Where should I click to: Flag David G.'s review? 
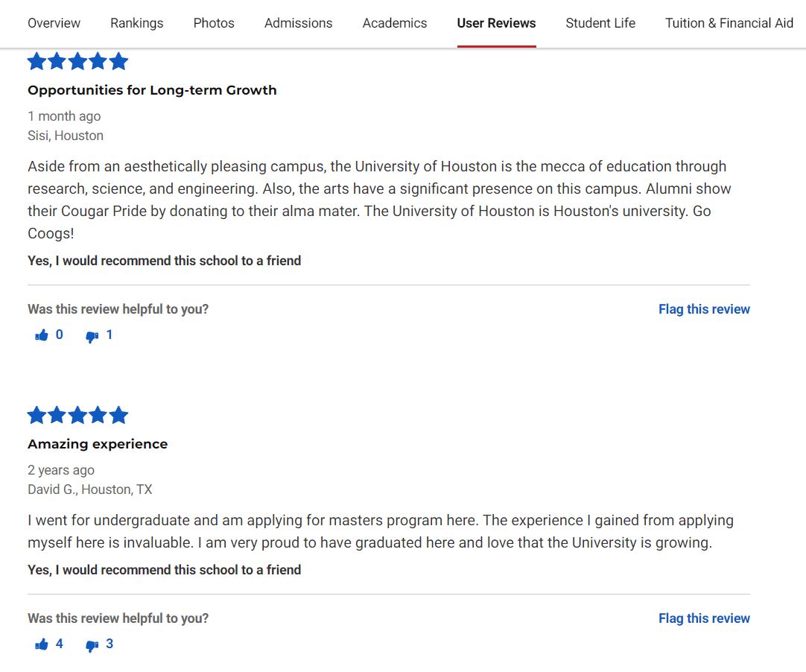(704, 618)
